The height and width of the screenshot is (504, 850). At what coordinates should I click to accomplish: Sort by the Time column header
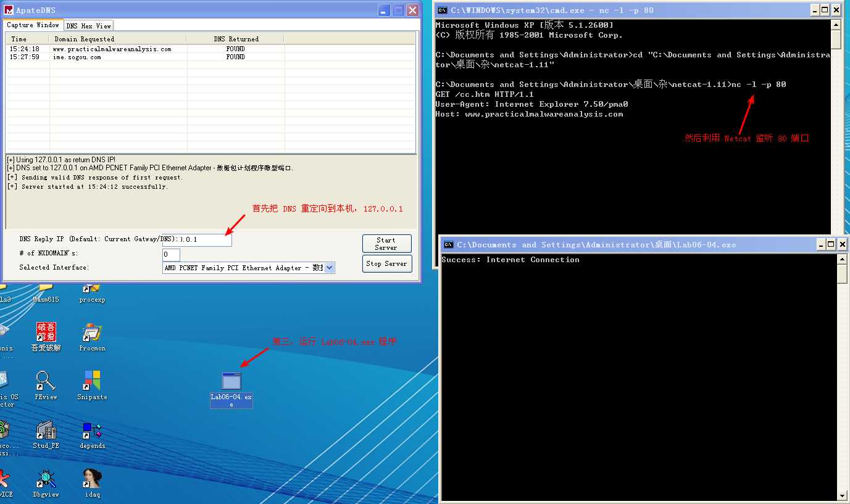pos(27,39)
